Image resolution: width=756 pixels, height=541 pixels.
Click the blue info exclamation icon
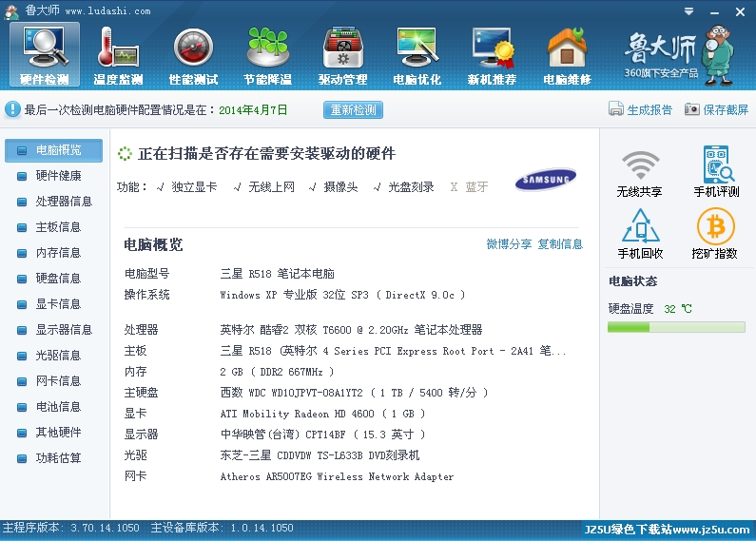[x=12, y=109]
